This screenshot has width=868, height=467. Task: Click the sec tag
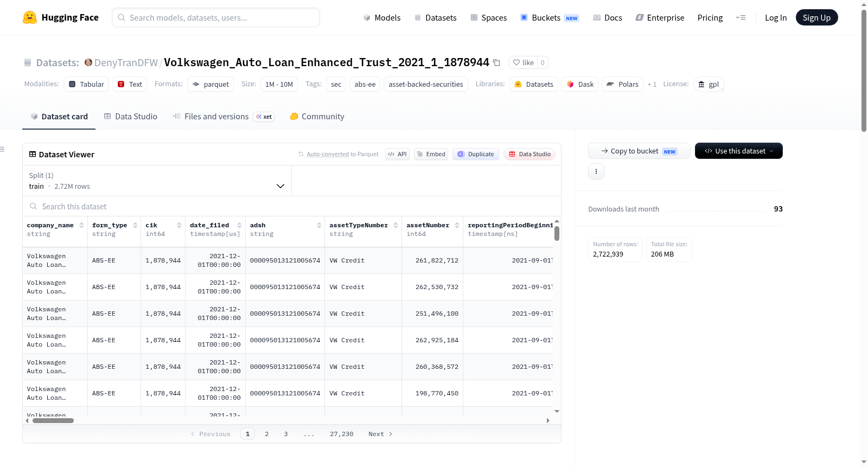(x=336, y=84)
